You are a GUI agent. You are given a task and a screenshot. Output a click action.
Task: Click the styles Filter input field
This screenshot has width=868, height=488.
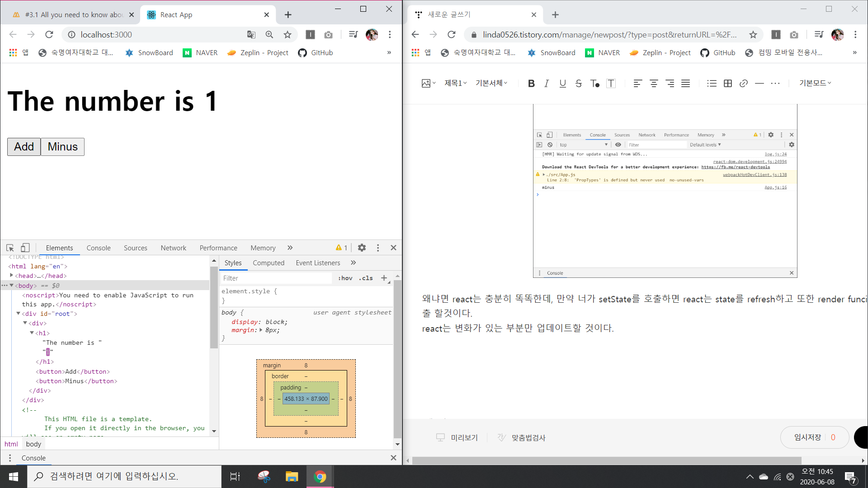276,278
